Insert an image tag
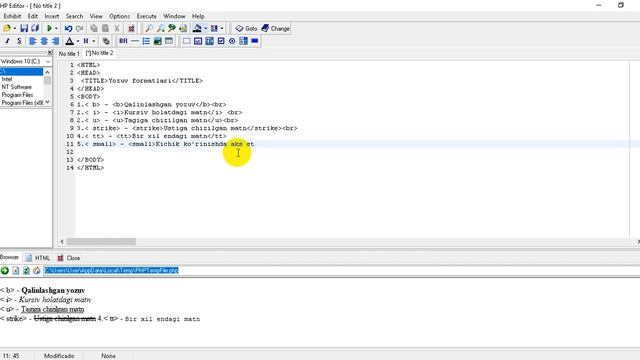Screen dimensions: 640x360 coord(158,41)
